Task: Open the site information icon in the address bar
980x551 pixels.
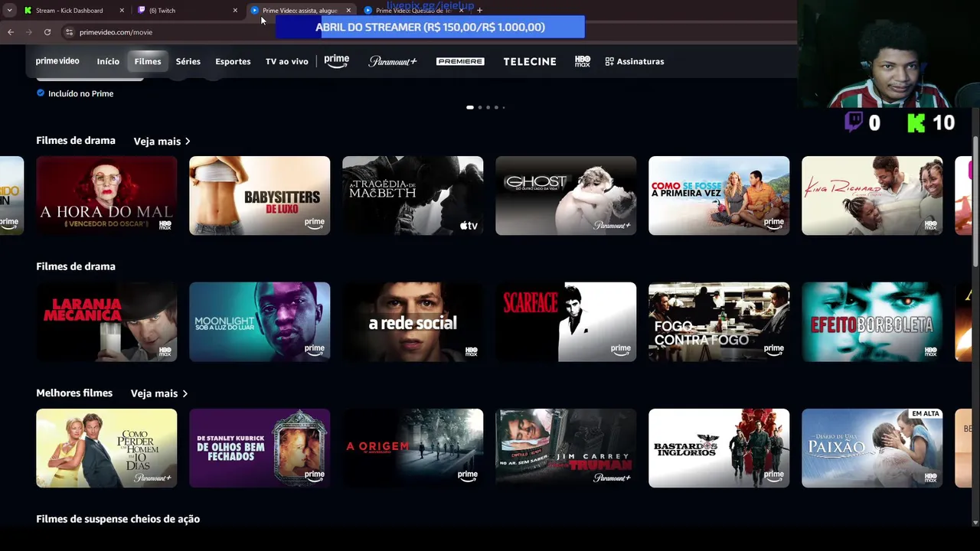Action: 69,32
